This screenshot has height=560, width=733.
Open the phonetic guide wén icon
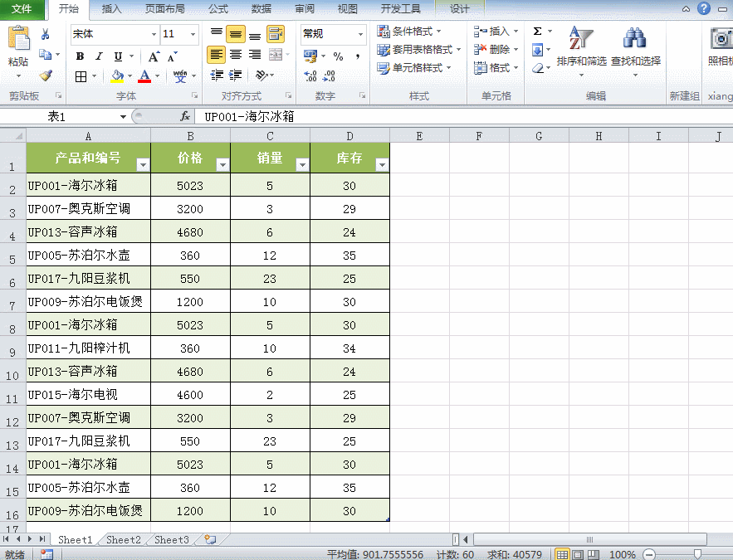[180, 76]
